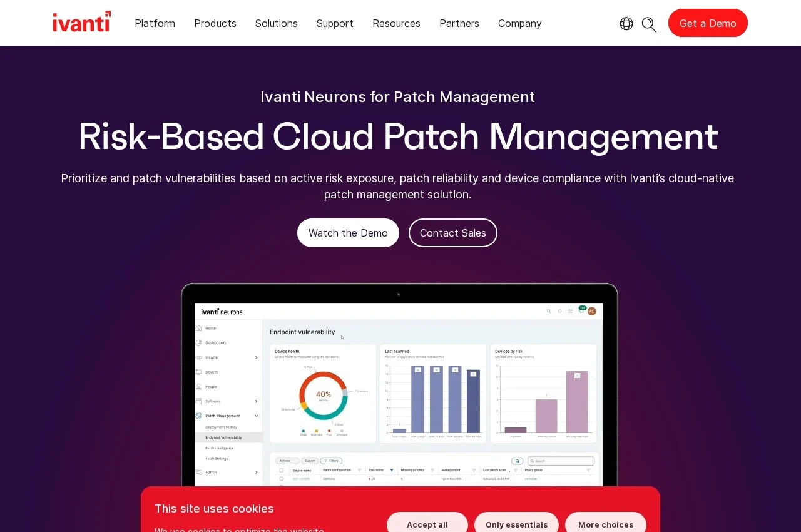801x532 pixels.
Task: Click the Ivanti logo in the header
Action: tap(82, 22)
